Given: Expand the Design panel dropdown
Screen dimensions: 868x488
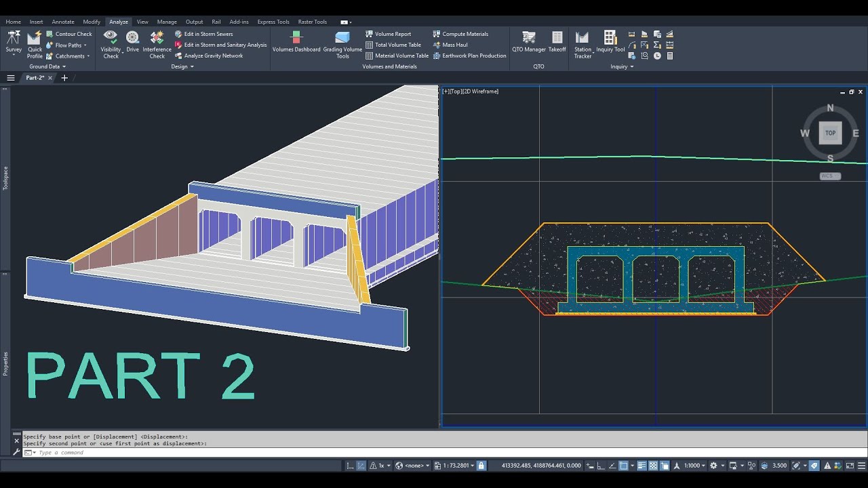Looking at the screenshot, I should pyautogui.click(x=182, y=66).
